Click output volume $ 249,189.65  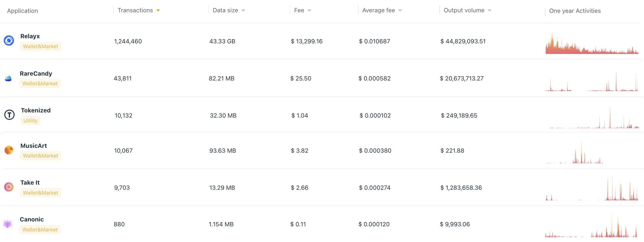coord(459,116)
